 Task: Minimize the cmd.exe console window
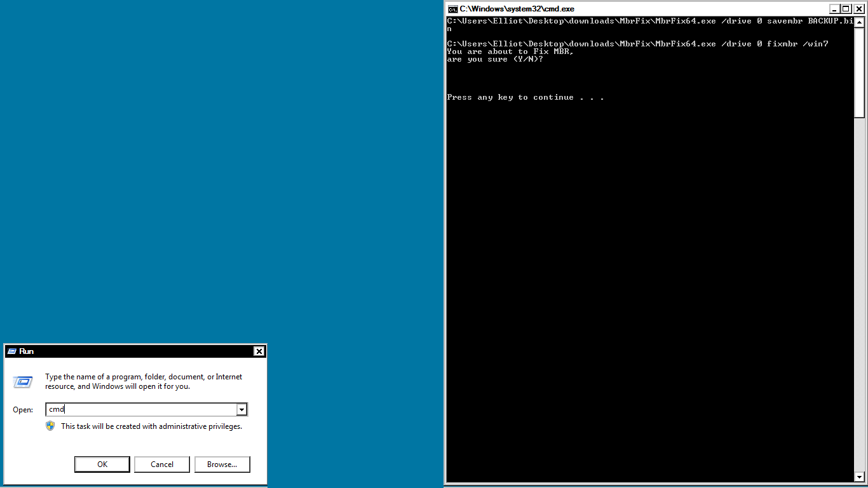click(836, 8)
